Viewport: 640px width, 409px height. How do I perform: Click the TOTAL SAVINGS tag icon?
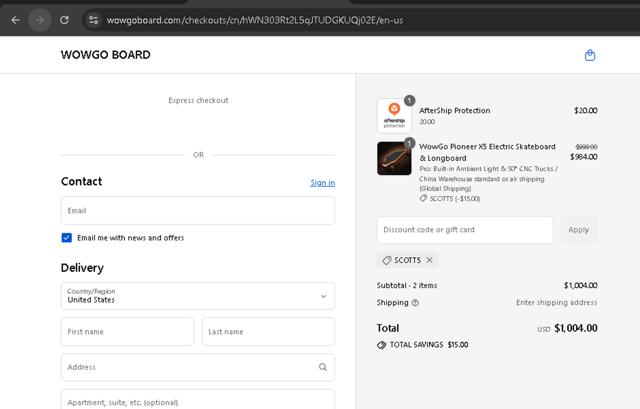pyautogui.click(x=382, y=345)
